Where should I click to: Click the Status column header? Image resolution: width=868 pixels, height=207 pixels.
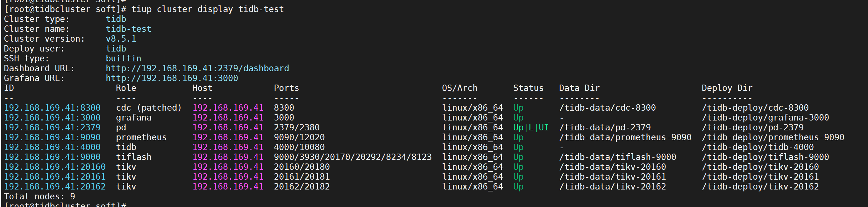point(528,88)
